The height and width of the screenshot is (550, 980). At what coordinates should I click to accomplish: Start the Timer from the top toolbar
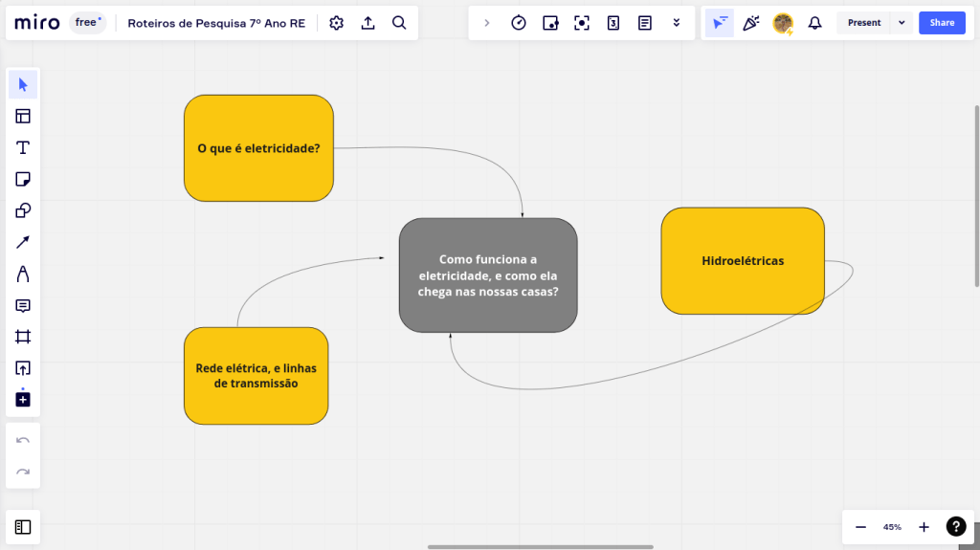pyautogui.click(x=519, y=23)
